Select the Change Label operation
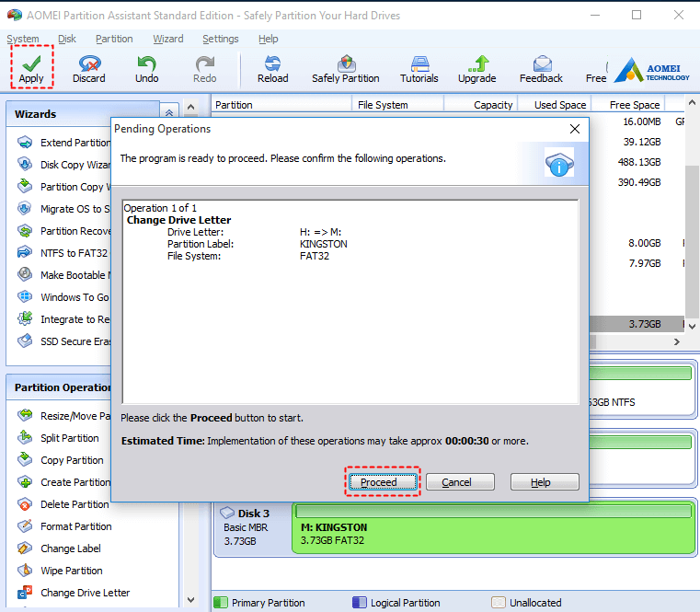This screenshot has height=612, width=700. pos(59,548)
